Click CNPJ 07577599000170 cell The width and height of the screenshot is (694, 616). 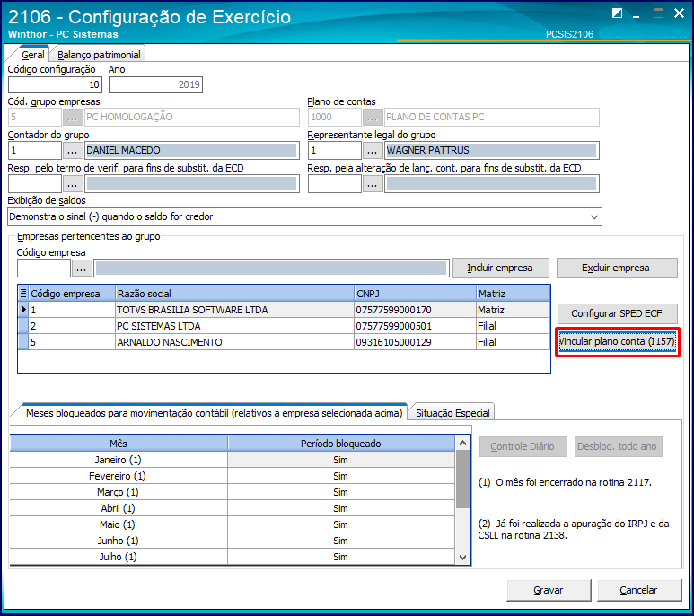(415, 310)
